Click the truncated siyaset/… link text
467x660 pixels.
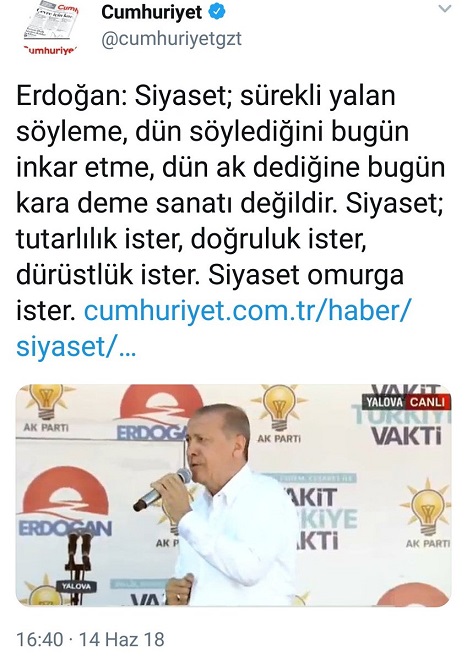pos(76,347)
